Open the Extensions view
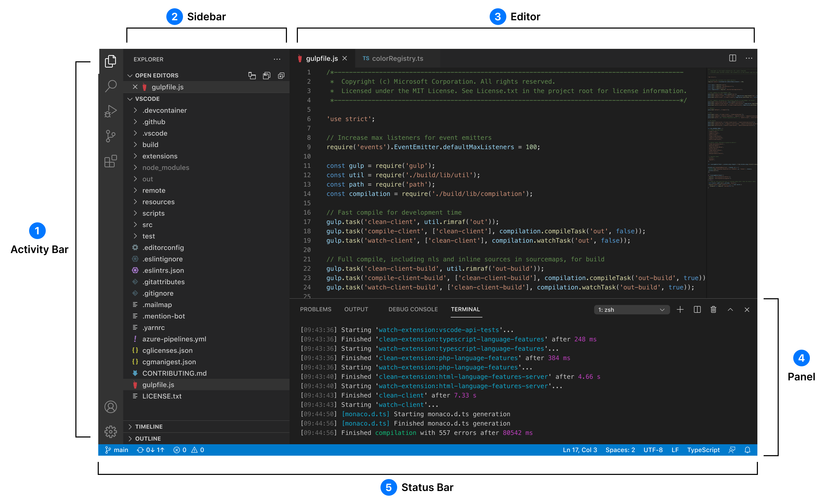Image resolution: width=826 pixels, height=504 pixels. tap(110, 161)
